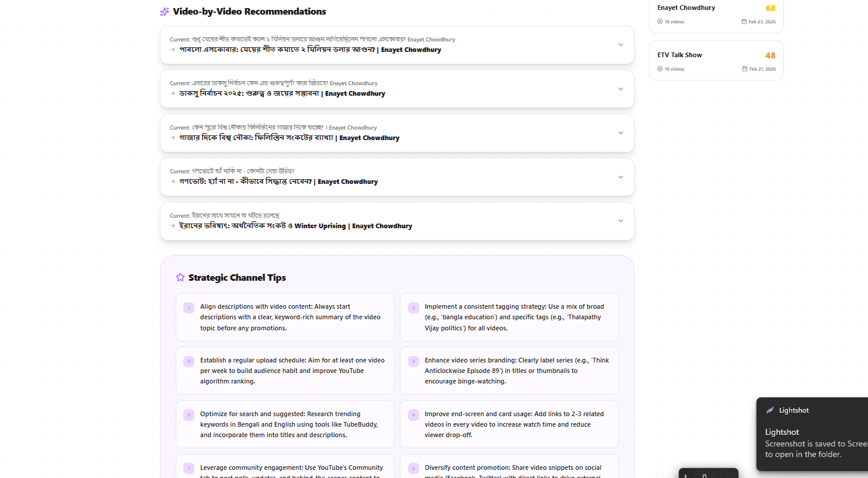Click the Lightshot notification popup
This screenshot has height=478, width=868.
pos(812,434)
